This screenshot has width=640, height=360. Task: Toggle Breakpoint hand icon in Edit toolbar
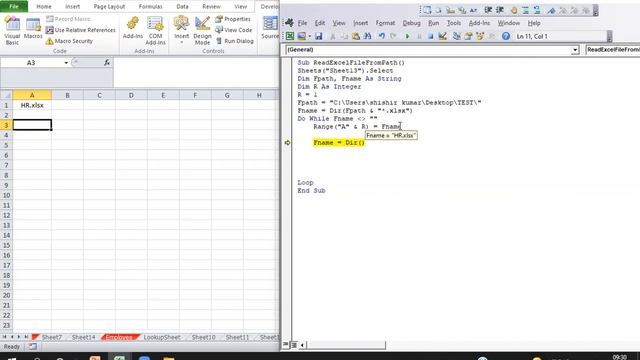point(514,10)
